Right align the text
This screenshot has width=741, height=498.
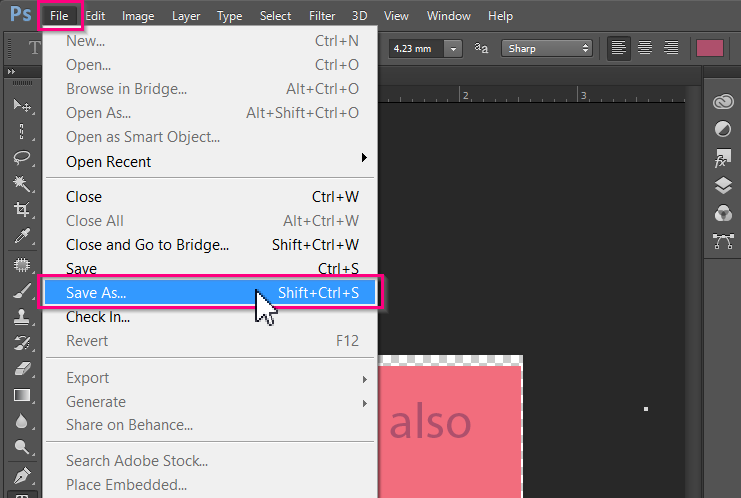pos(671,48)
